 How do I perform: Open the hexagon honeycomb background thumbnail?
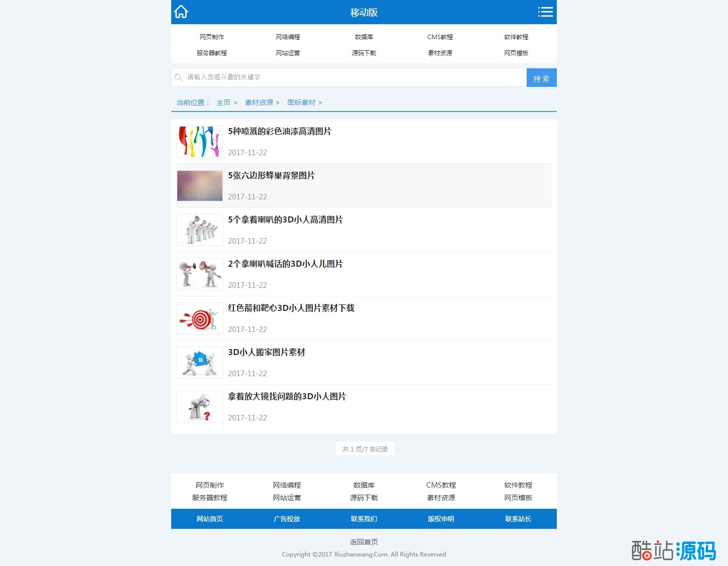(200, 186)
